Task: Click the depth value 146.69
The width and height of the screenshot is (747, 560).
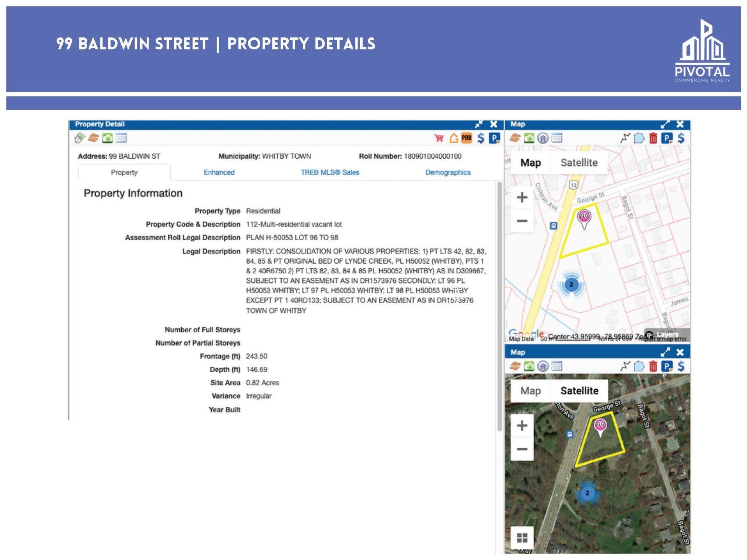Action: [x=257, y=369]
